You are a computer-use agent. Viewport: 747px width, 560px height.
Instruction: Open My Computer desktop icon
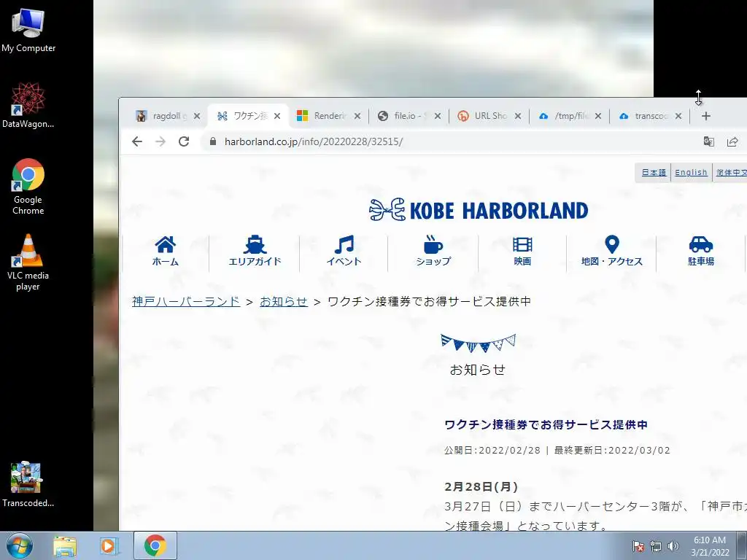[x=28, y=29]
